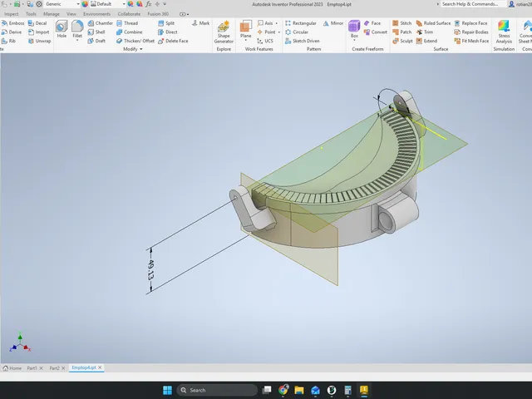Select the UCS tool
This screenshot has width=532, height=399.
click(x=265, y=41)
